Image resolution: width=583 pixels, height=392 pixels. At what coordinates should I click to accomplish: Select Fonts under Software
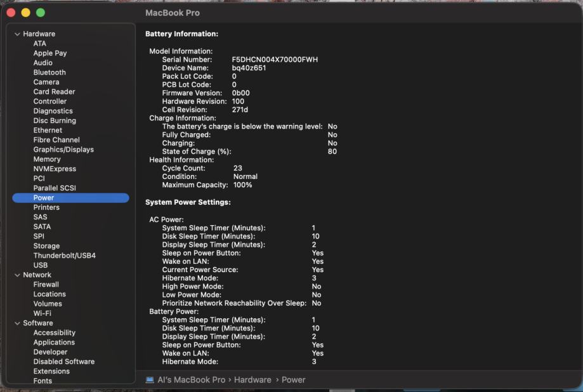tap(43, 381)
